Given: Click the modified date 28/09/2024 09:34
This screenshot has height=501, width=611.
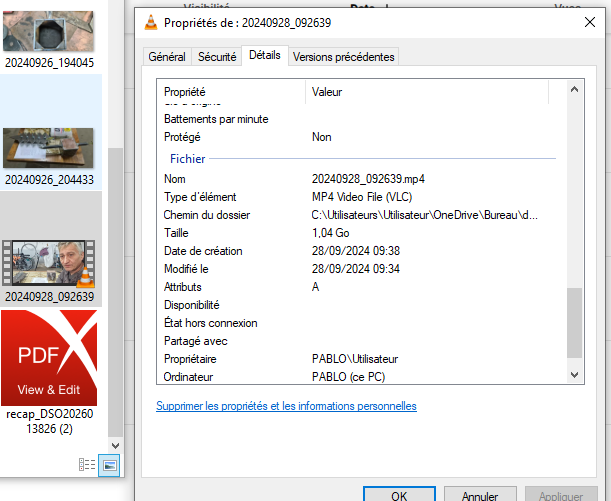Looking at the screenshot, I should 356,268.
